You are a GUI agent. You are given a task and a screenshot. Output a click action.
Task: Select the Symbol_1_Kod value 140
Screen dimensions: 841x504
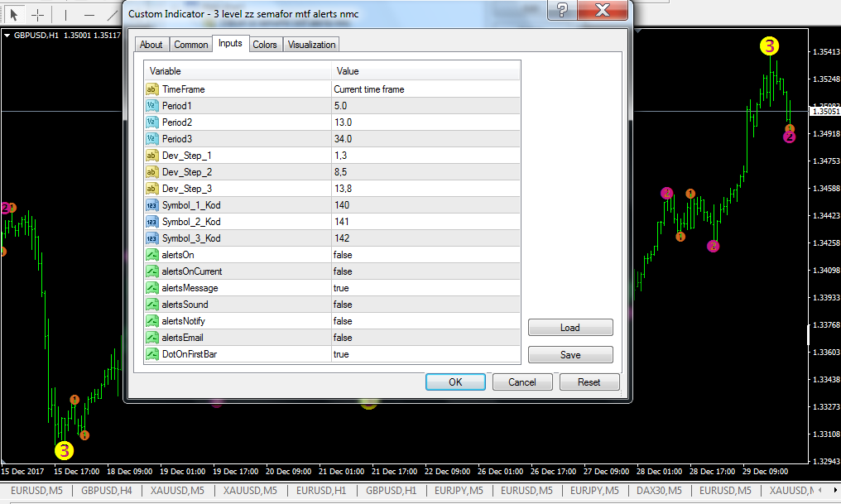425,205
